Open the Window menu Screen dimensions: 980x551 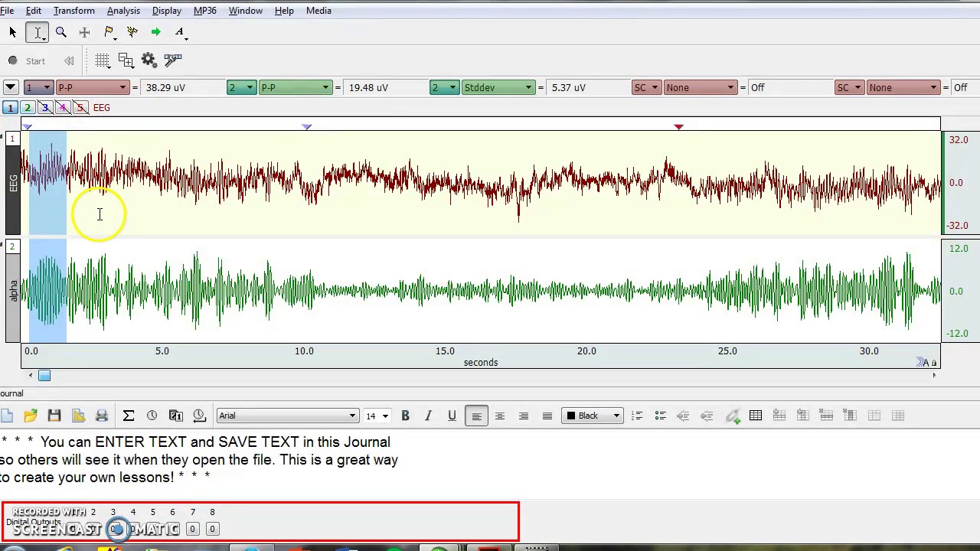246,11
